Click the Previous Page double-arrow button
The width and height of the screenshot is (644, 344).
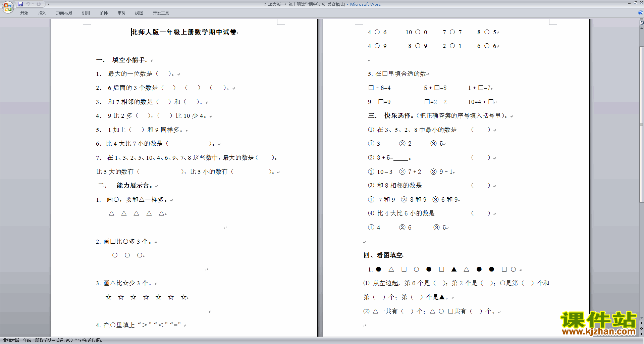pyautogui.click(x=641, y=324)
